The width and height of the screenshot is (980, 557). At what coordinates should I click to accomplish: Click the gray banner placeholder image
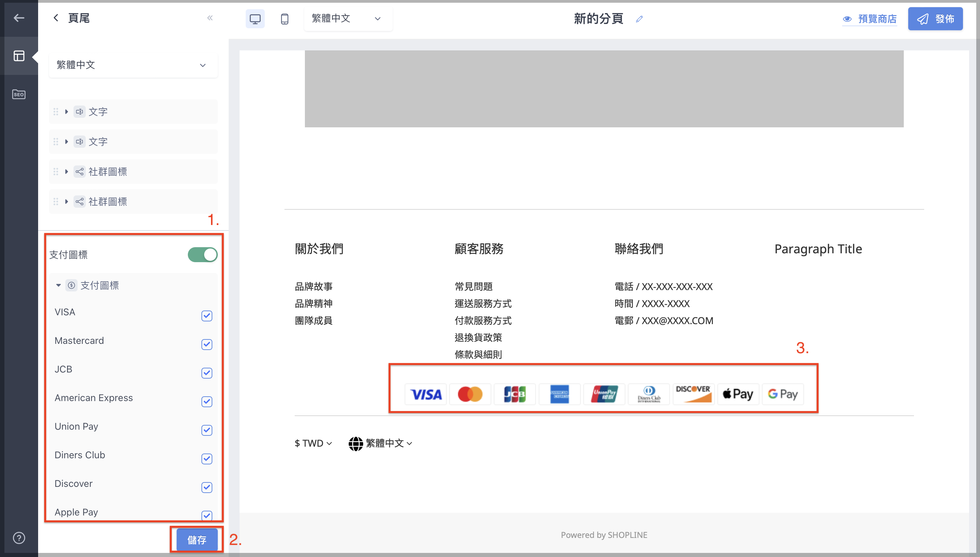604,89
